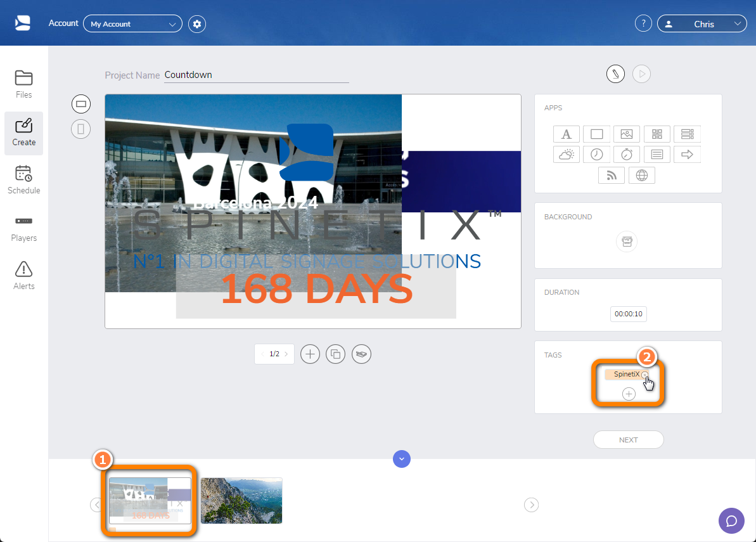Add the QR code app
The image size is (756, 542).
657,134
